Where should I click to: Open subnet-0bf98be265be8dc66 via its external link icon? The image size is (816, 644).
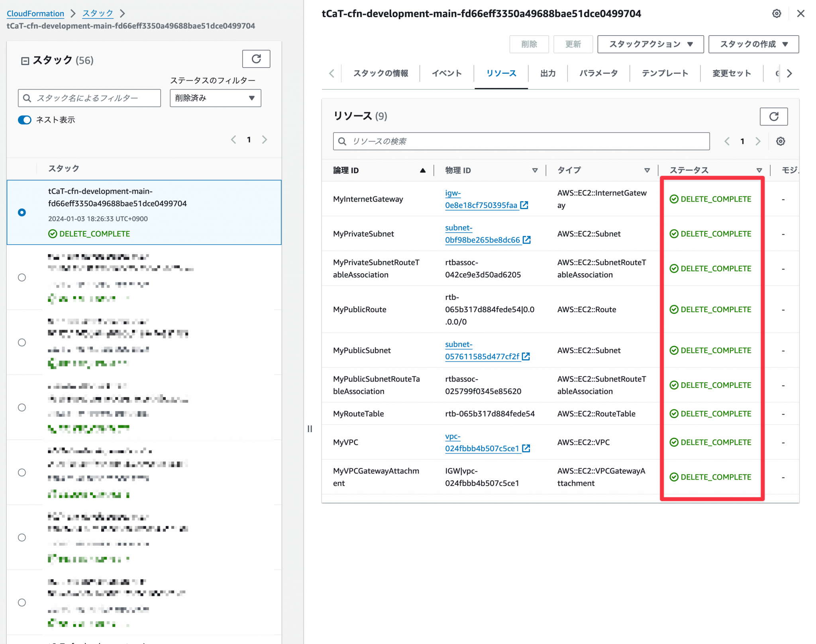point(527,240)
